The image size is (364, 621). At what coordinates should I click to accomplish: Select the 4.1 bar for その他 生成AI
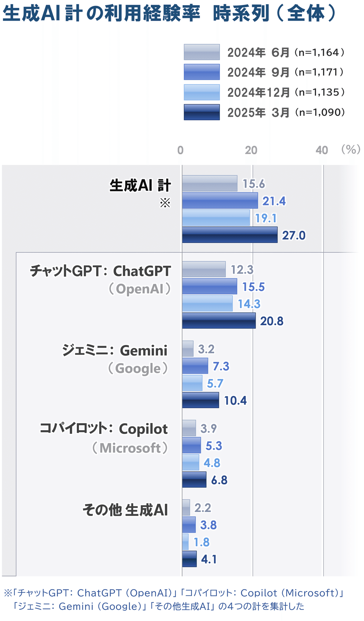pos(189,559)
